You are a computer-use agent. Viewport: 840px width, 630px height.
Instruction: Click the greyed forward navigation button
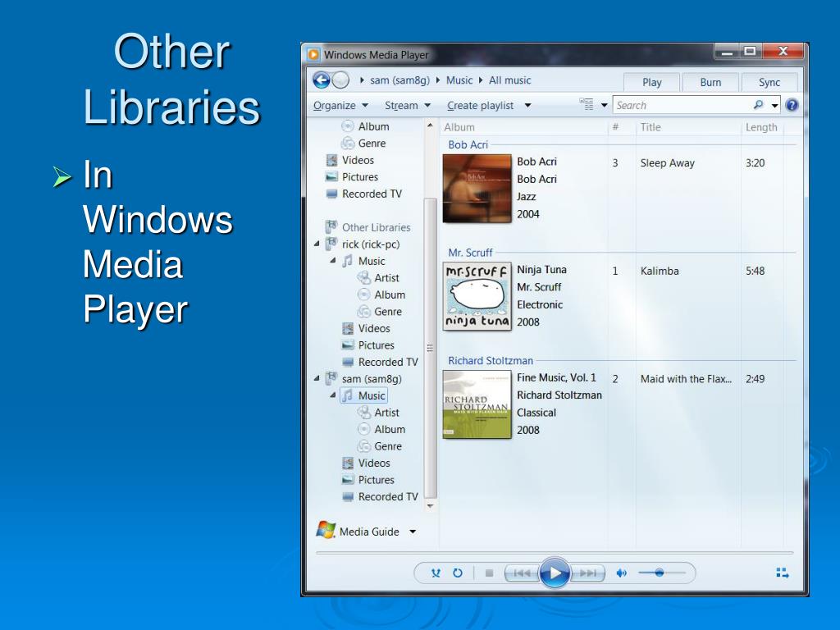click(340, 80)
